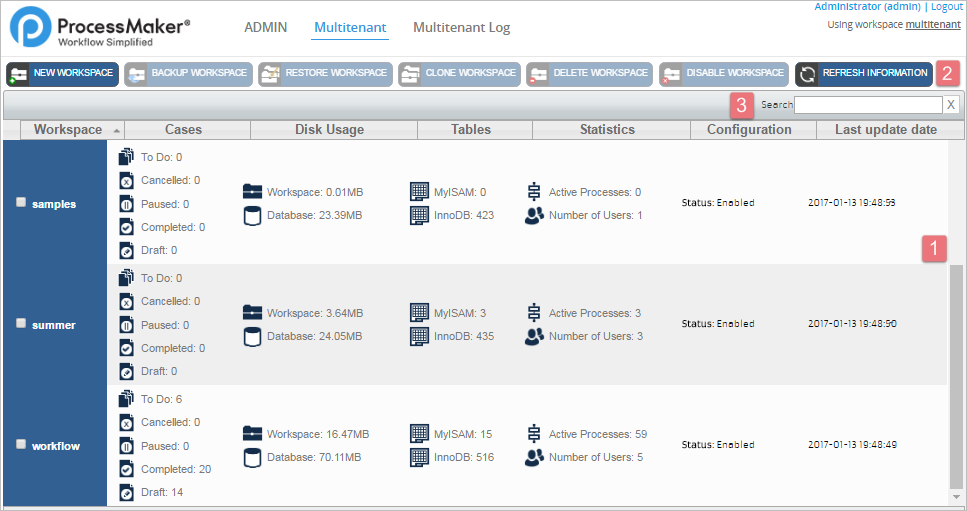967x511 pixels.
Task: Click the Restore Workspace icon button
Action: pos(270,74)
